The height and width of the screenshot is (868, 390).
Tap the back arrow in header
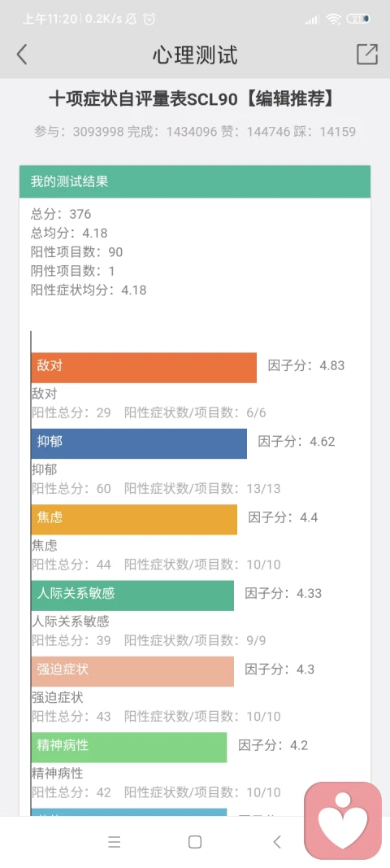tap(22, 55)
